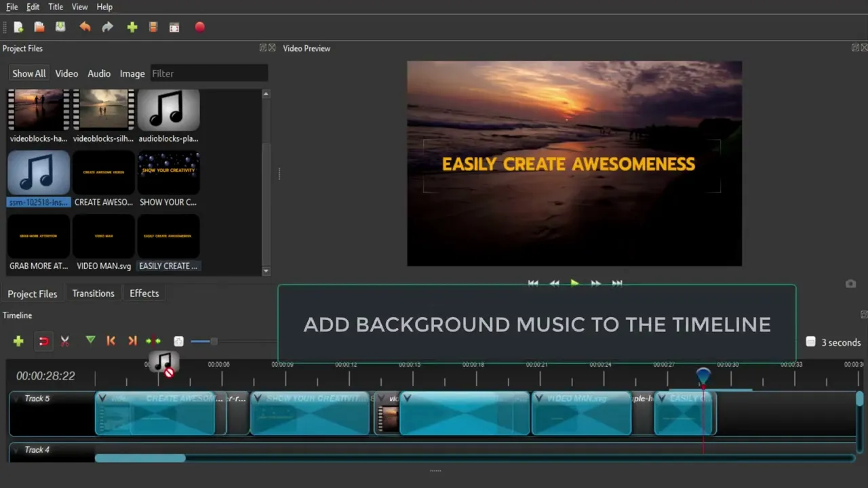Switch to the Project Files bottom tab
The width and height of the screenshot is (868, 488).
33,293
